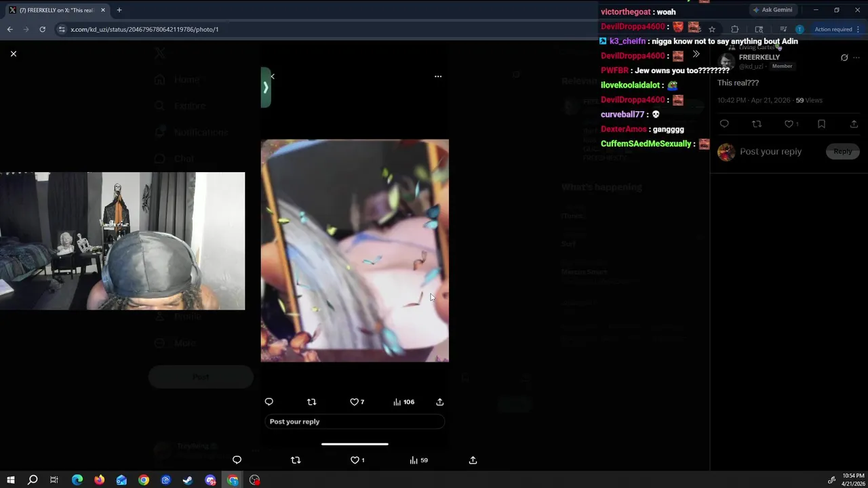Viewport: 868px width, 488px height.
Task: Close the FREERKELLY on X browser tab
Action: point(103,10)
